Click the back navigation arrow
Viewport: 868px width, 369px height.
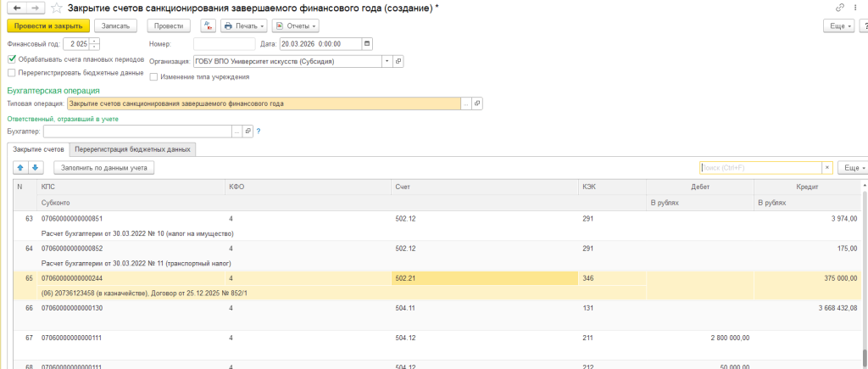click(x=16, y=8)
